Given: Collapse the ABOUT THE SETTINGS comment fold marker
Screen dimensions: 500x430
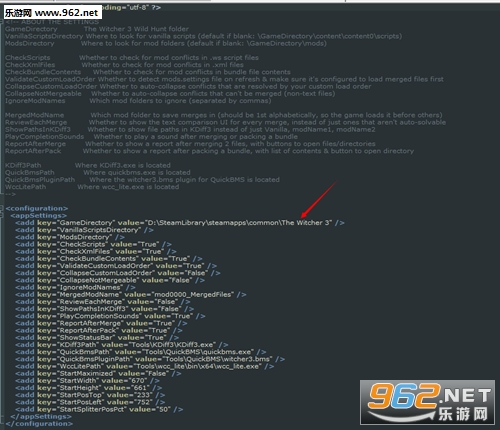Looking at the screenshot, I should pos(2,22).
